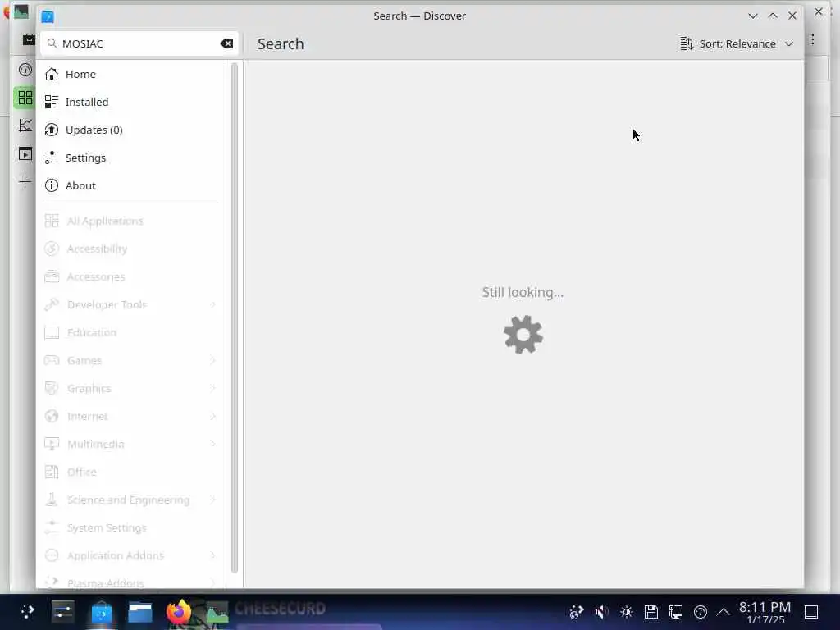The image size is (840, 630).
Task: Click the removable disk tray icon
Action: click(x=651, y=612)
